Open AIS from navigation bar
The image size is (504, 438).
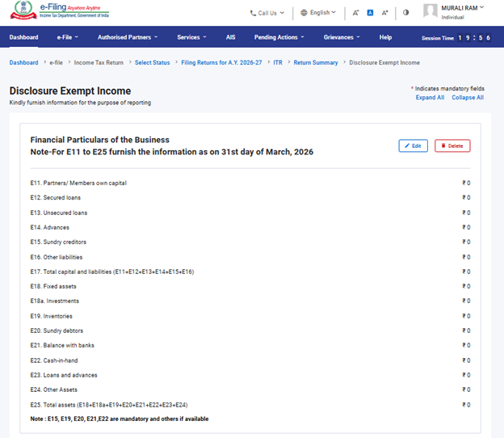pyautogui.click(x=230, y=37)
